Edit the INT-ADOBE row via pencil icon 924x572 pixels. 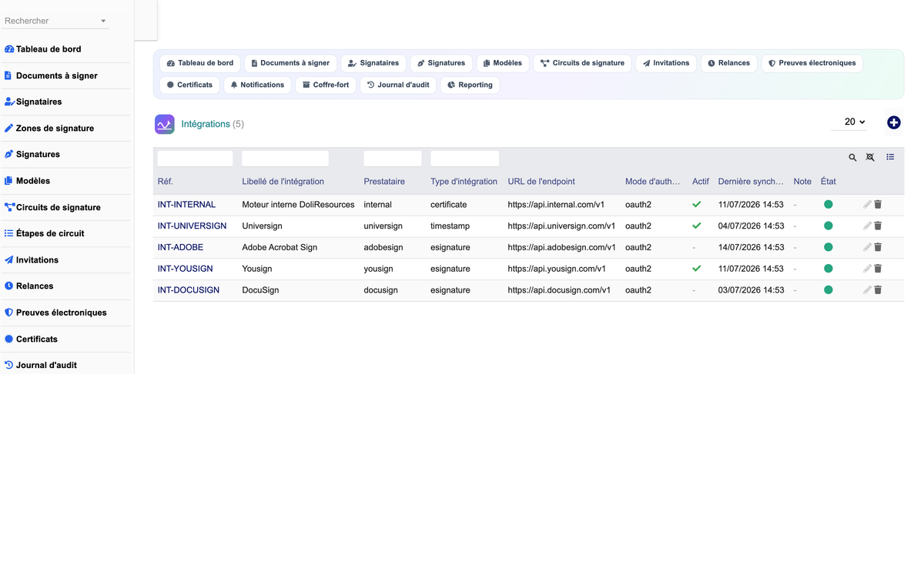coord(867,247)
